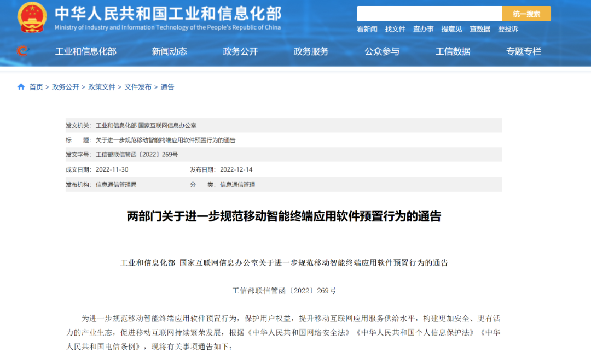
Task: Open the 看新闻 quick link
Action: (x=367, y=29)
